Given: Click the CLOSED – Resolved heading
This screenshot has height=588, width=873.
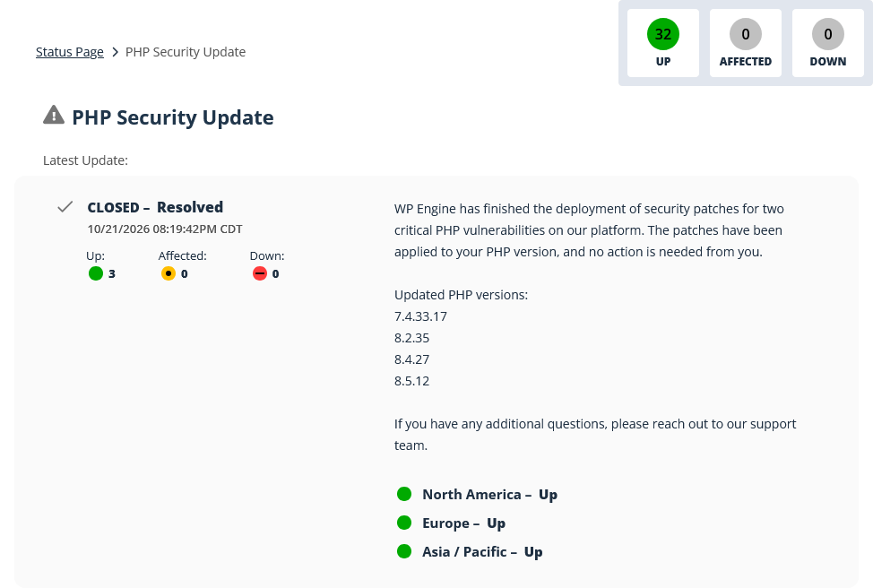Looking at the screenshot, I should tap(155, 207).
